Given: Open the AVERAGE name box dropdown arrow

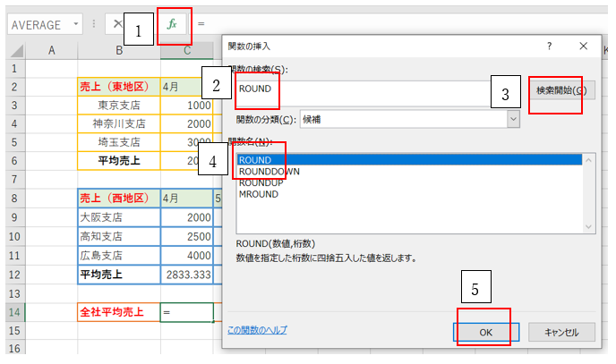Looking at the screenshot, I should click(78, 24).
